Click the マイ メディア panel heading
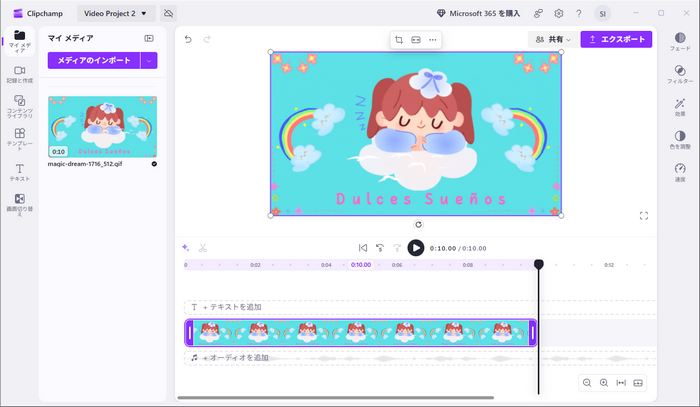Viewport: 700px width, 407px height. (71, 38)
